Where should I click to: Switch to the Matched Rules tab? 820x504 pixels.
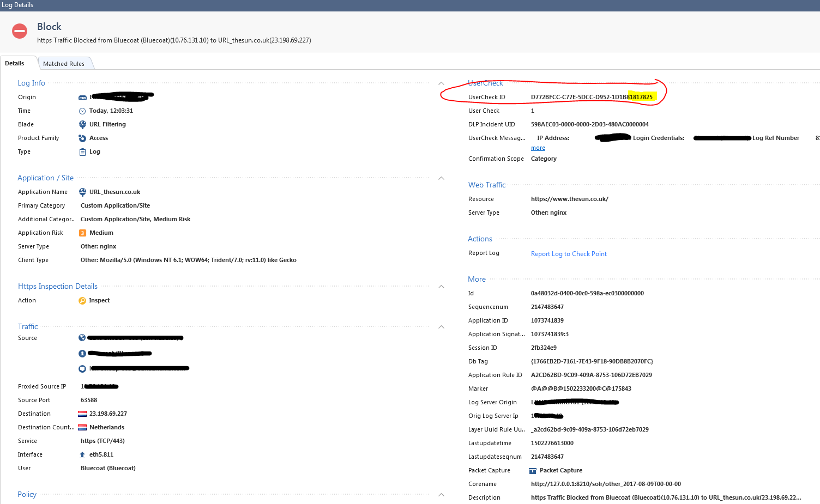click(x=64, y=64)
